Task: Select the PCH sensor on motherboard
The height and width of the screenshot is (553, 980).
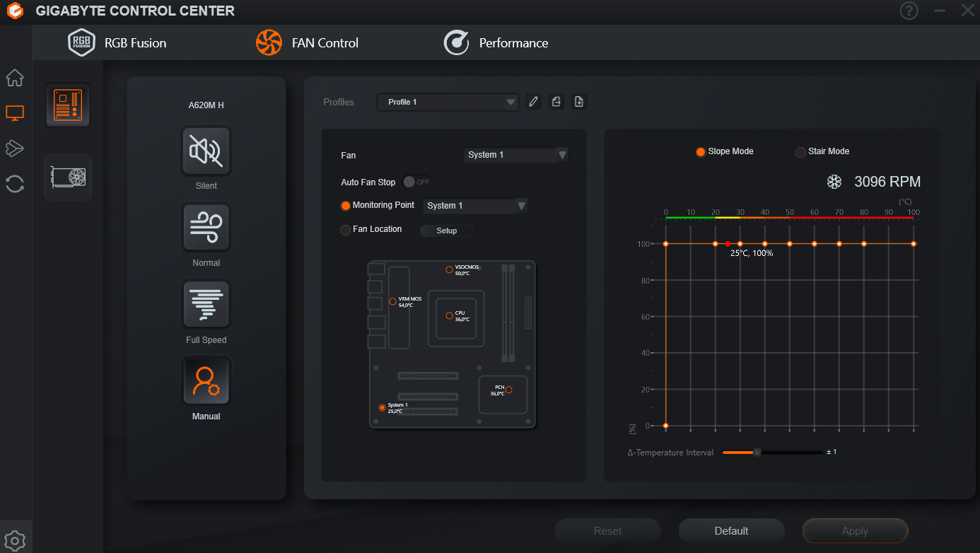Action: click(508, 390)
